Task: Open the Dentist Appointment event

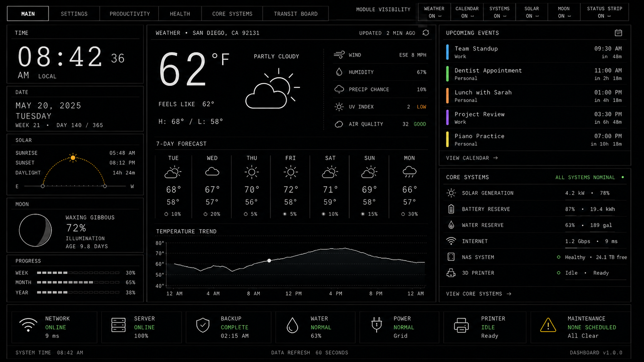Action: tap(534, 74)
